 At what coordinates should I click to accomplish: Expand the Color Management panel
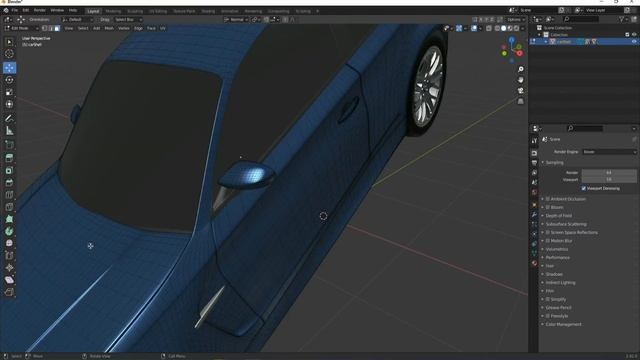pyautogui.click(x=563, y=324)
